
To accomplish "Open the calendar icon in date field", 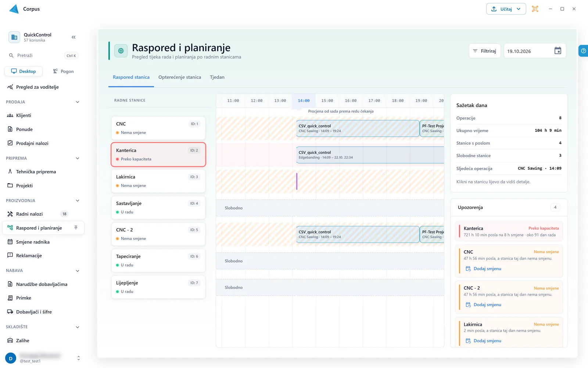I will click(x=557, y=51).
